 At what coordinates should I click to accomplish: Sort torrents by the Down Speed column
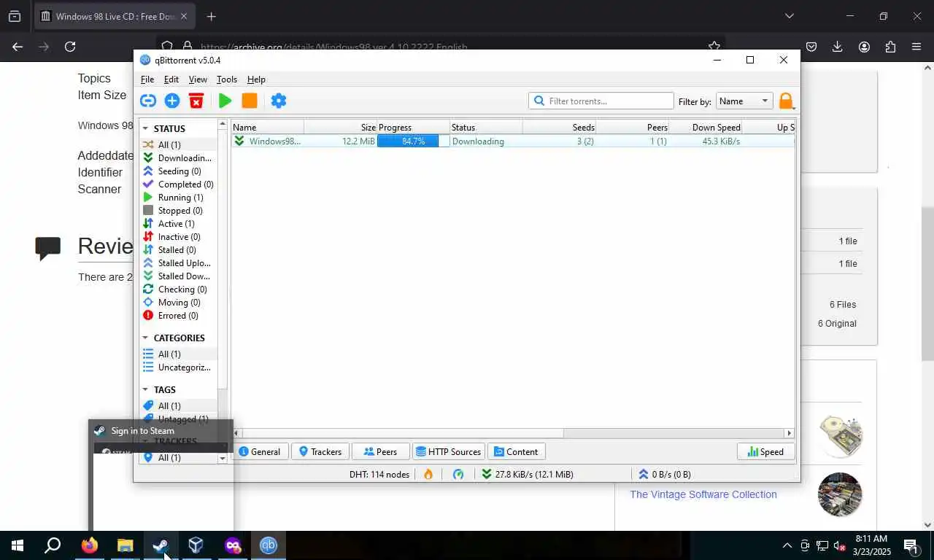point(706,128)
